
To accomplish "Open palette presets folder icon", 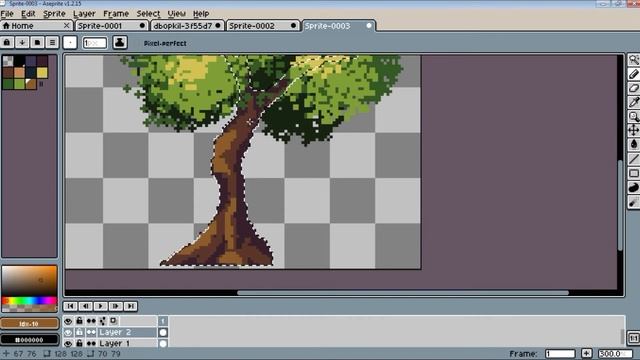I will (x=37, y=42).
